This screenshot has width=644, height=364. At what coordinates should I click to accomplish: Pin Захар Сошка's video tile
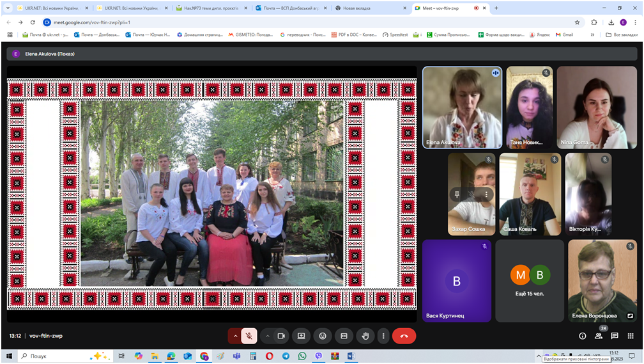[x=457, y=194]
